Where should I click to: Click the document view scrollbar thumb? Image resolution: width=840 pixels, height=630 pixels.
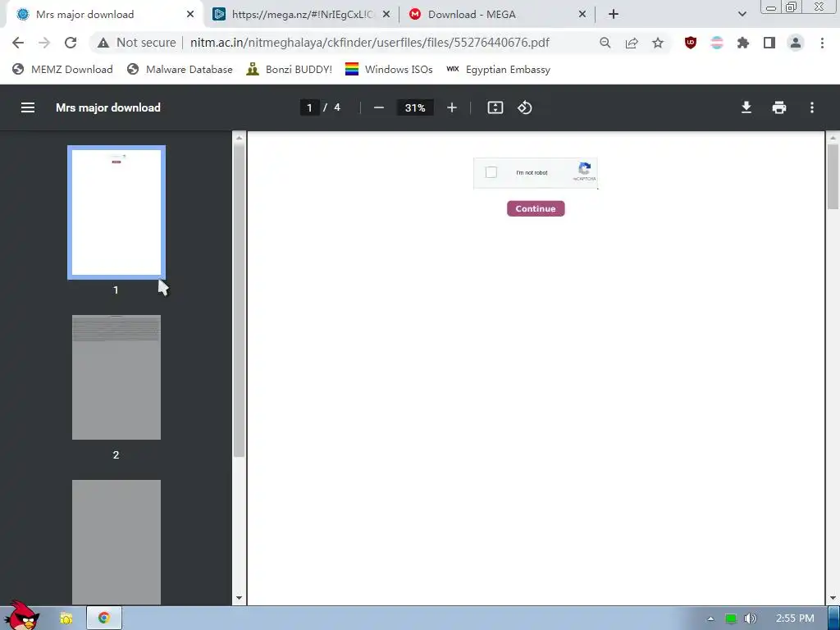point(833,177)
